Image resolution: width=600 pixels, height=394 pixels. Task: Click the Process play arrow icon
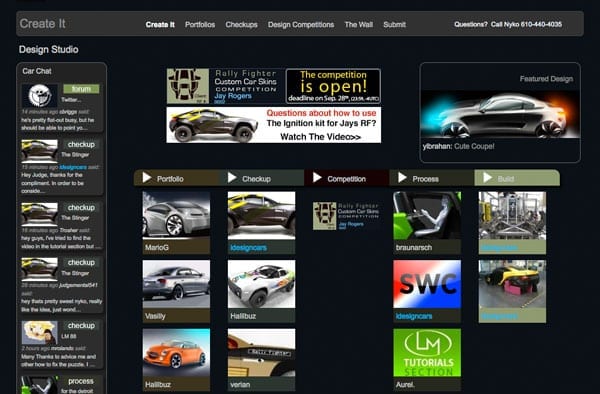[x=403, y=177]
